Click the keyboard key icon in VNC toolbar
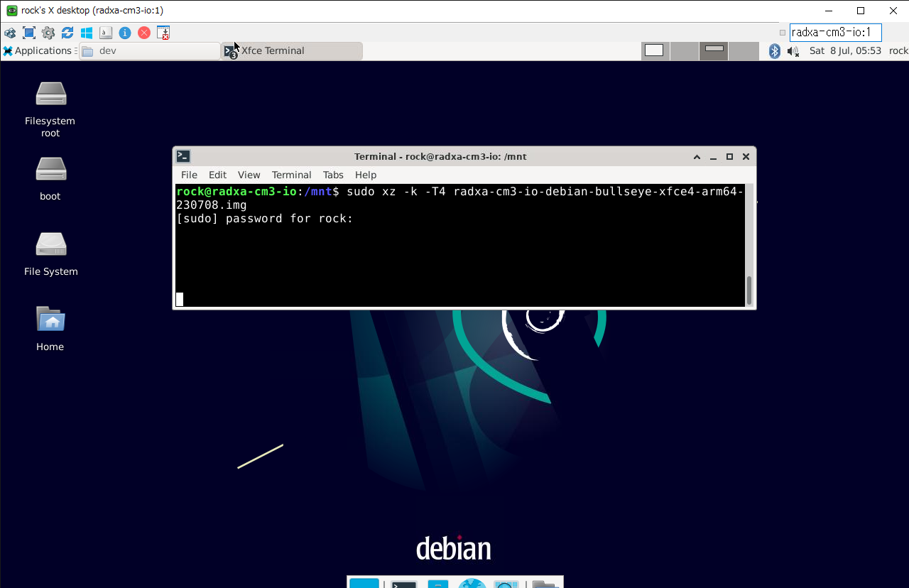This screenshot has width=909, height=588. click(x=106, y=33)
